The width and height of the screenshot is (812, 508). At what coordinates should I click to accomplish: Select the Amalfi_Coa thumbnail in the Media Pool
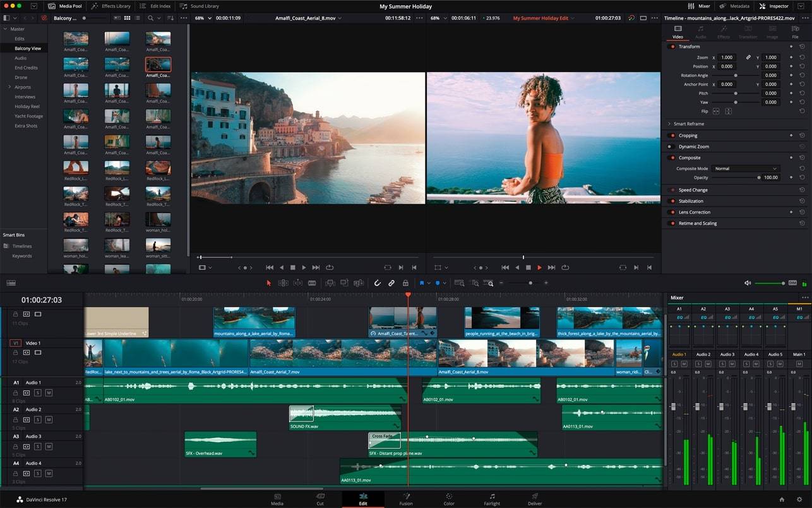coord(157,66)
